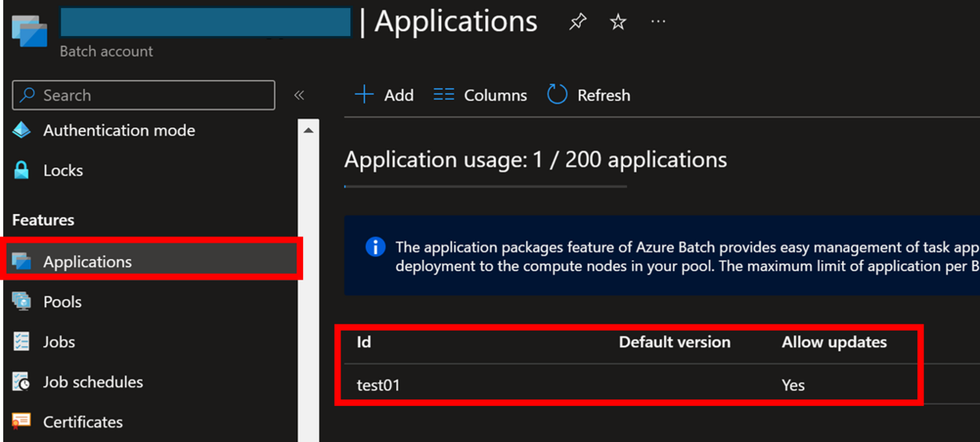Click the Columns layout icon
980x442 pixels.
(x=443, y=95)
